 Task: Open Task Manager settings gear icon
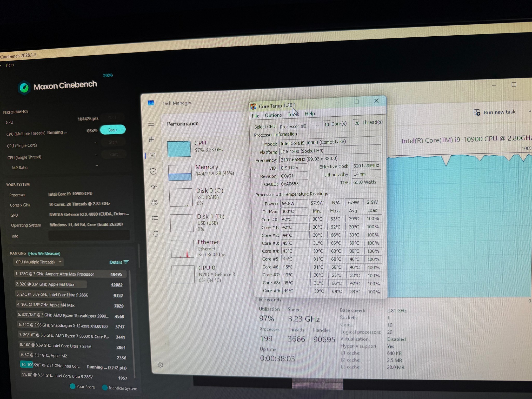(160, 365)
